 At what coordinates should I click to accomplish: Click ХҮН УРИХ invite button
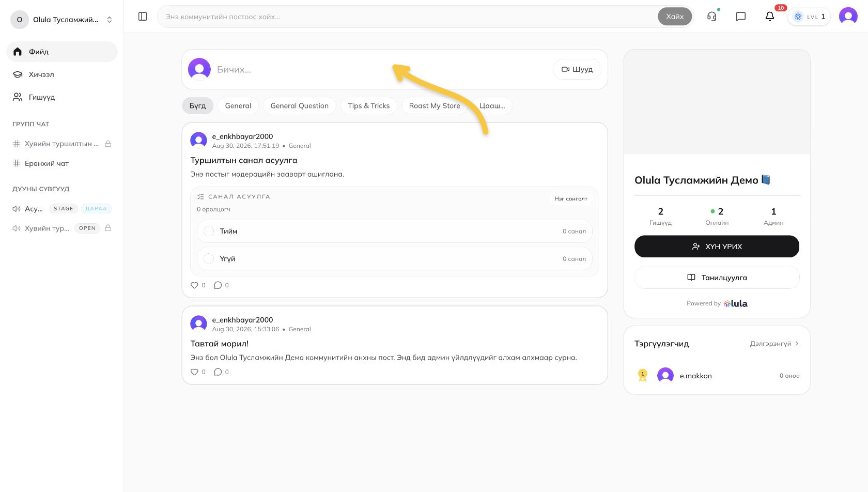point(717,247)
